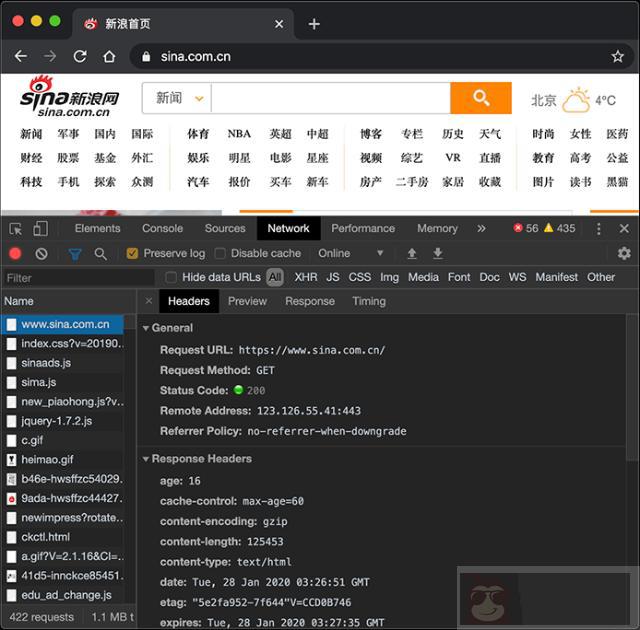Open the browser home page icon
Image resolution: width=640 pixels, height=630 pixels.
pyautogui.click(x=109, y=56)
